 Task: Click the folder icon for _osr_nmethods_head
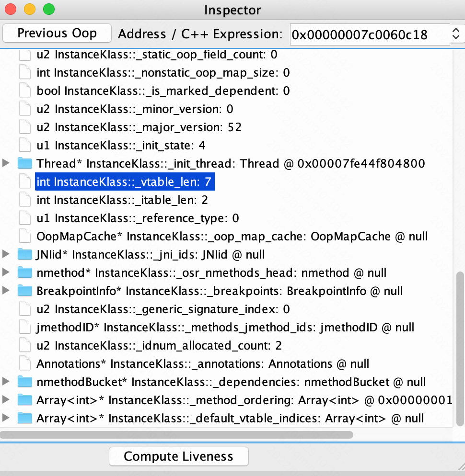24,273
